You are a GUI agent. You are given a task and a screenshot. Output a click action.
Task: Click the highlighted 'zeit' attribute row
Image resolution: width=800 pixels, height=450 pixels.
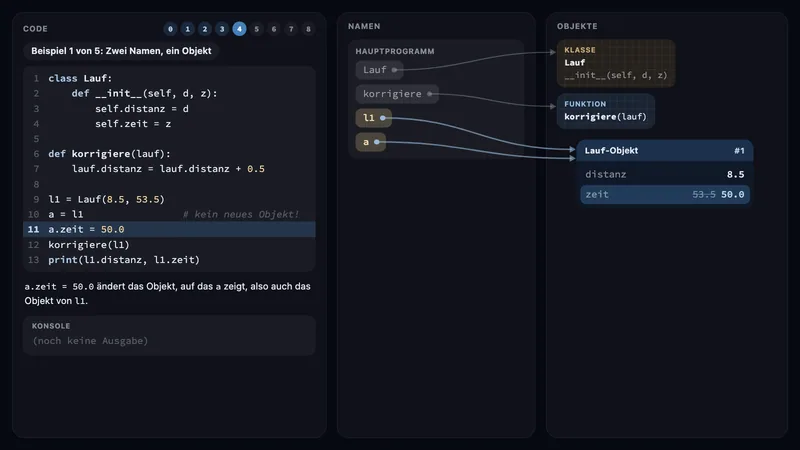click(665, 194)
